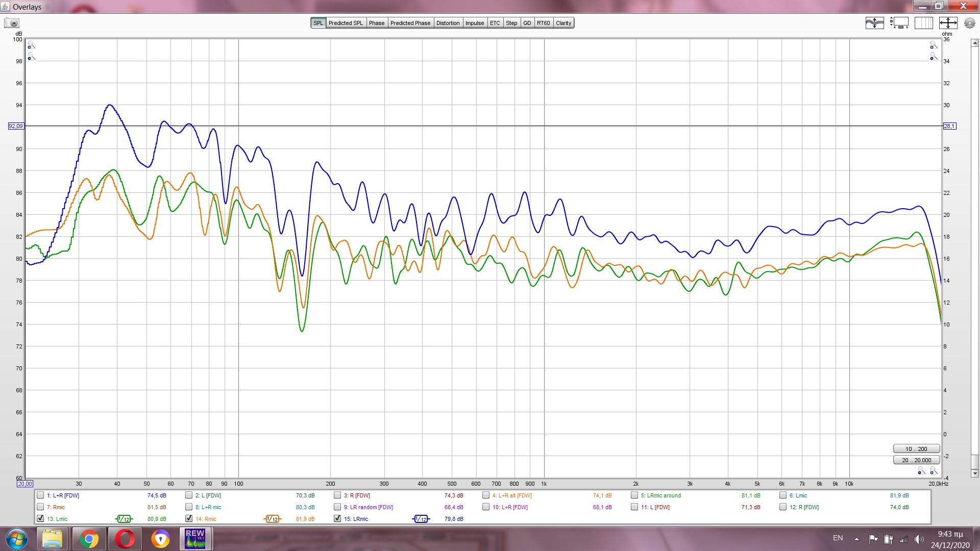Click the graph limits arrows icon
The image size is (980, 551).
[x=948, y=23]
